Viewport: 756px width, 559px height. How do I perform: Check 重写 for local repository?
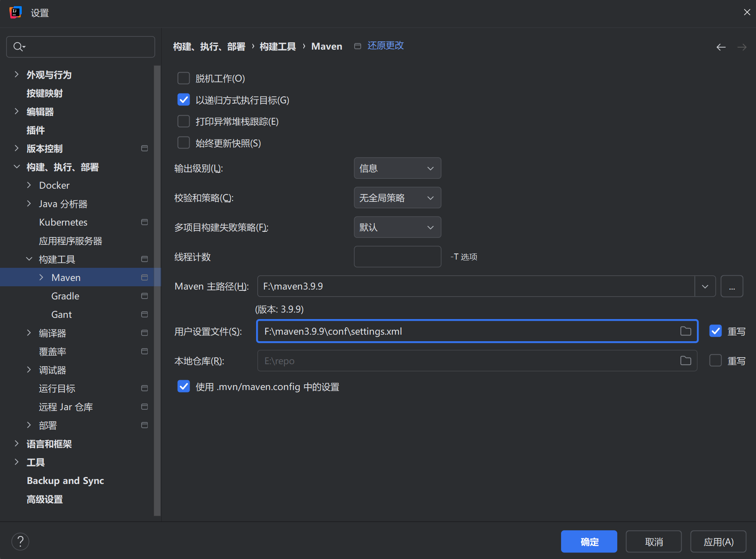pos(715,360)
